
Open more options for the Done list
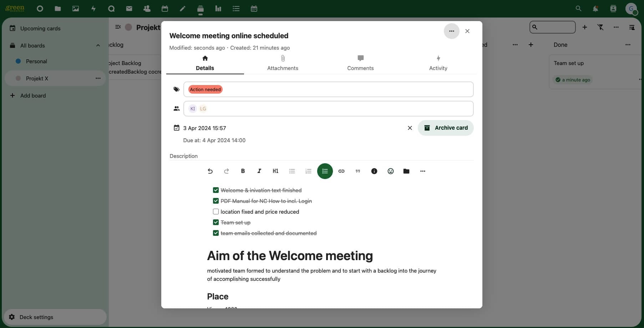click(628, 45)
